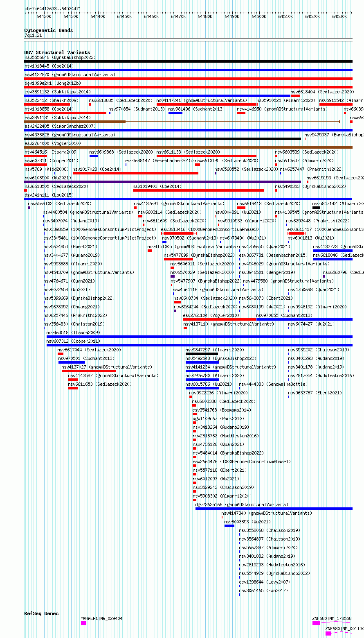The height and width of the screenshot is (638, 364).
Task: Select the chr7:64412633..64534471 region label
Action: pyautogui.click(x=53, y=9)
